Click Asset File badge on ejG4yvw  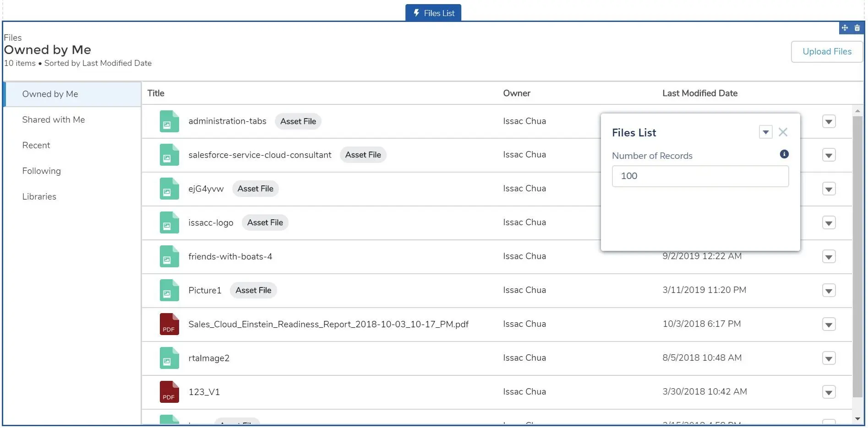coord(256,189)
